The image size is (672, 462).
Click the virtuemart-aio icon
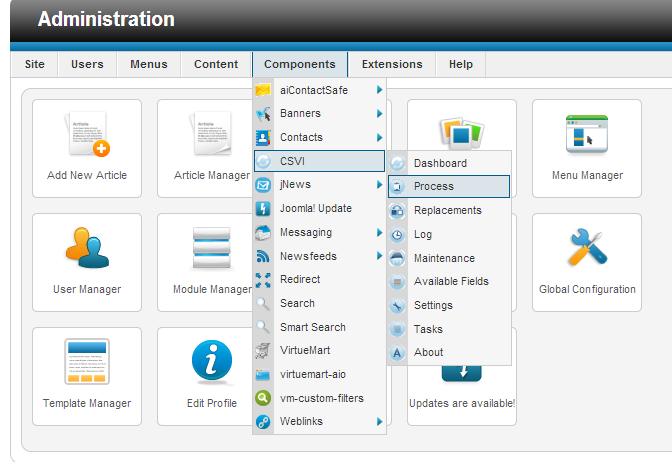pyautogui.click(x=263, y=375)
